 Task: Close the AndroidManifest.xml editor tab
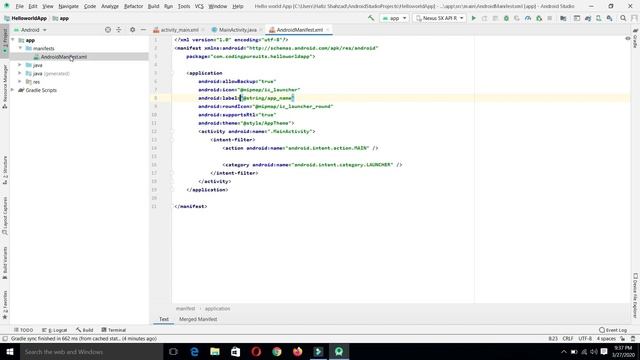[327, 30]
